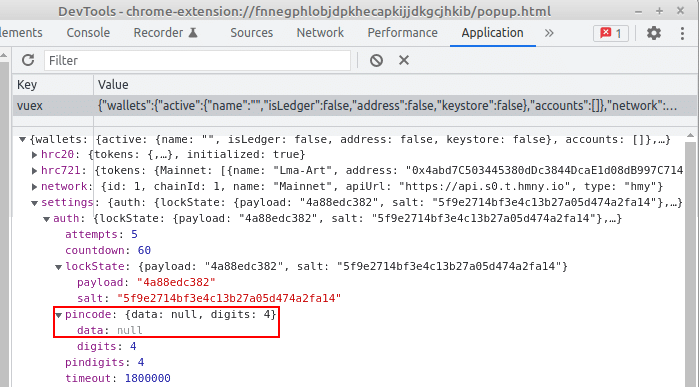
Task: Open DevTools settings gear
Action: (x=654, y=33)
